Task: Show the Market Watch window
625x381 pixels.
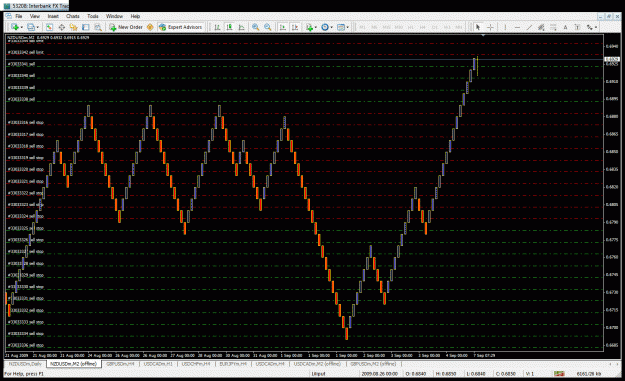Action: pyautogui.click(x=49, y=27)
